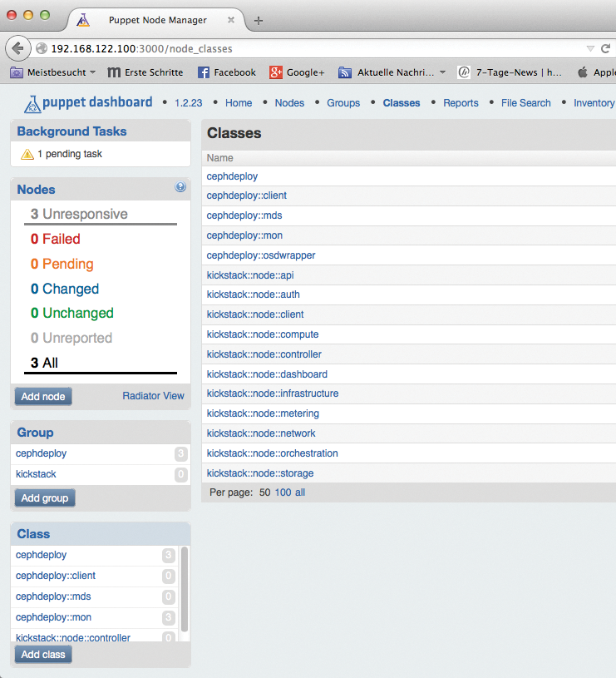Screen dimensions: 616x678
Task: Click the browser address bar
Action: pos(316,49)
